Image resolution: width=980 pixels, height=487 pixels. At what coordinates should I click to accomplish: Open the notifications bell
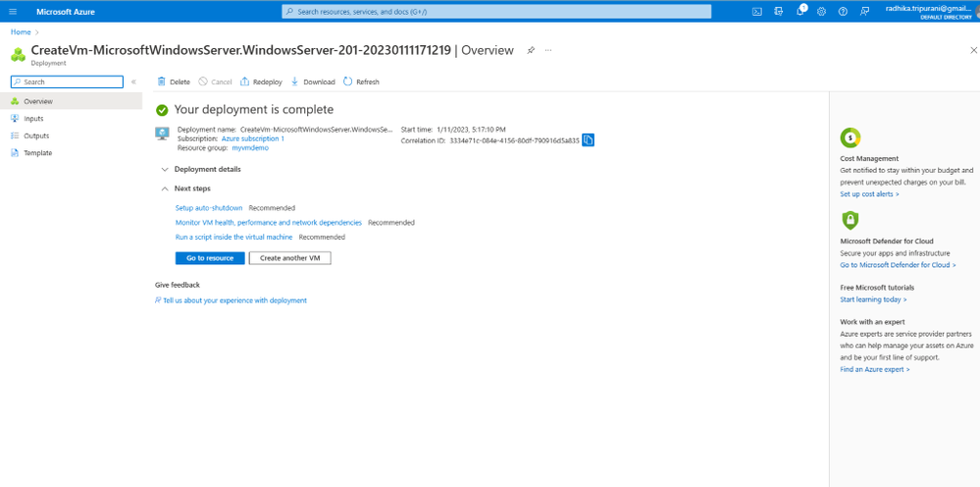[800, 11]
